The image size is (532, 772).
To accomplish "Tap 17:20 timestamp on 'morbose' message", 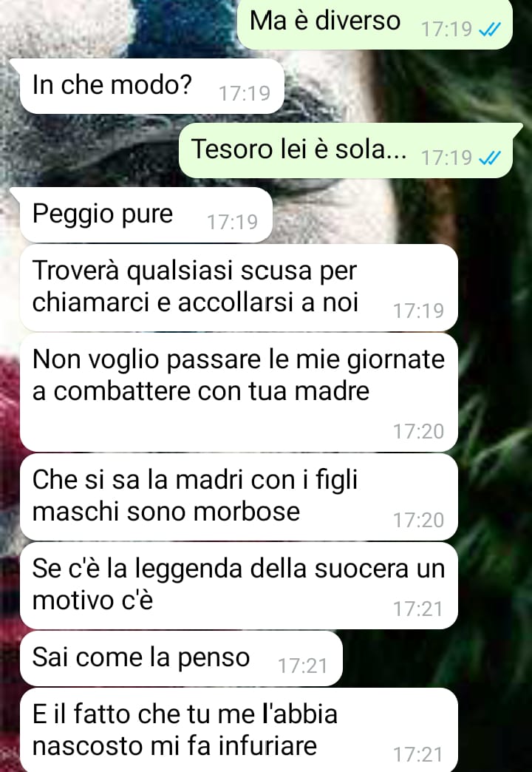I will coord(419,521).
